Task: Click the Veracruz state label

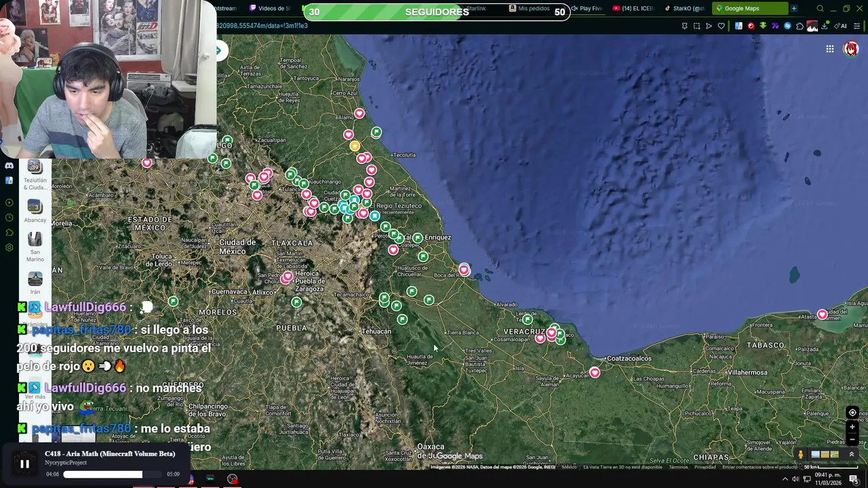Action: [524, 331]
